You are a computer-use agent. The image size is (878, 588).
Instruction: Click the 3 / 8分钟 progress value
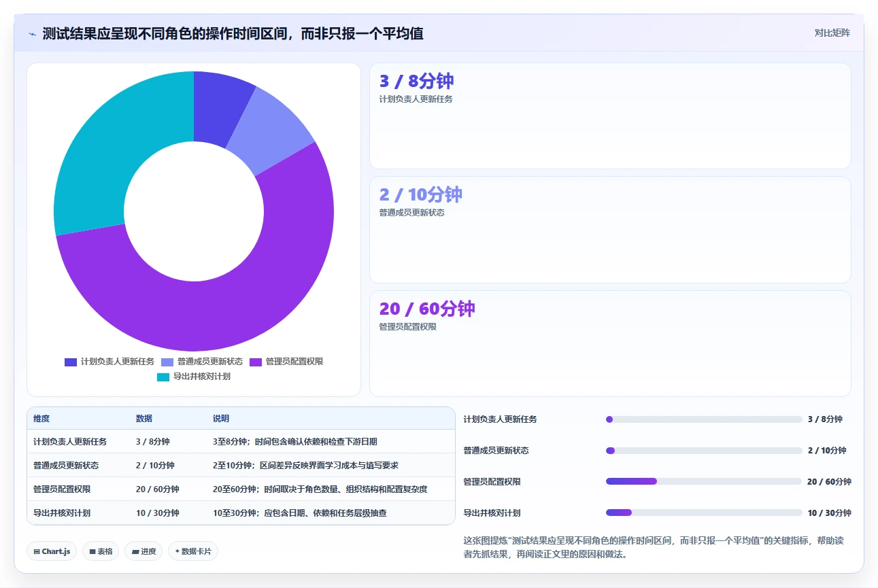pyautogui.click(x=825, y=419)
